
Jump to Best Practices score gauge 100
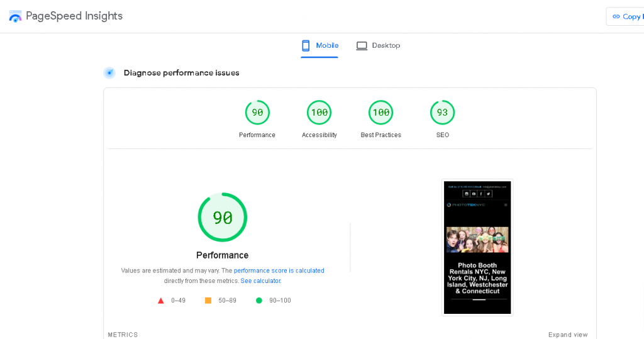pos(380,112)
